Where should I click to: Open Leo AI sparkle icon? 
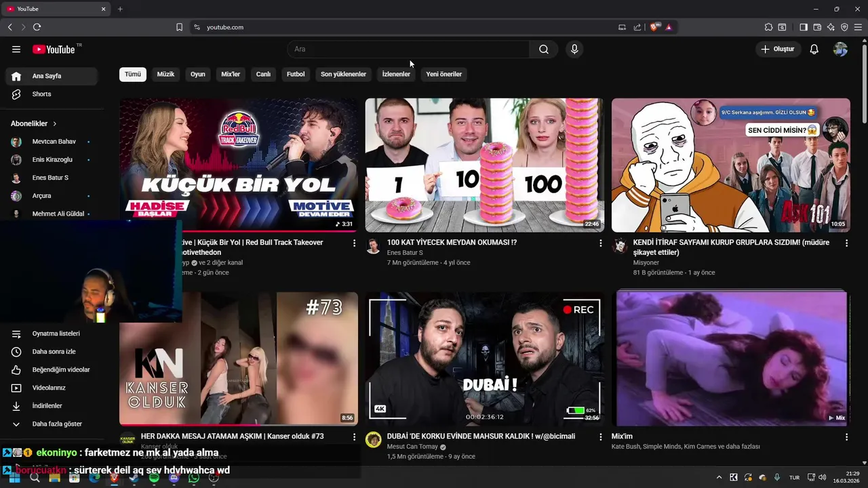(x=831, y=27)
